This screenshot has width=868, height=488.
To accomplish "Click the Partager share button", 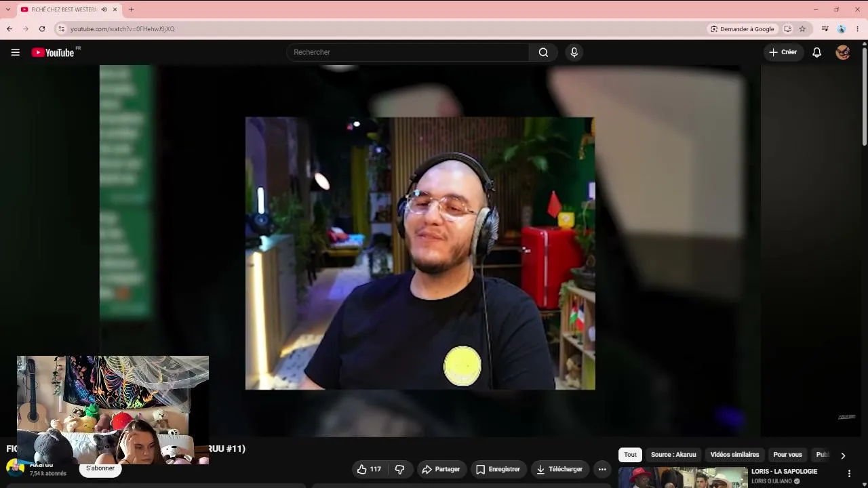I will 441,469.
